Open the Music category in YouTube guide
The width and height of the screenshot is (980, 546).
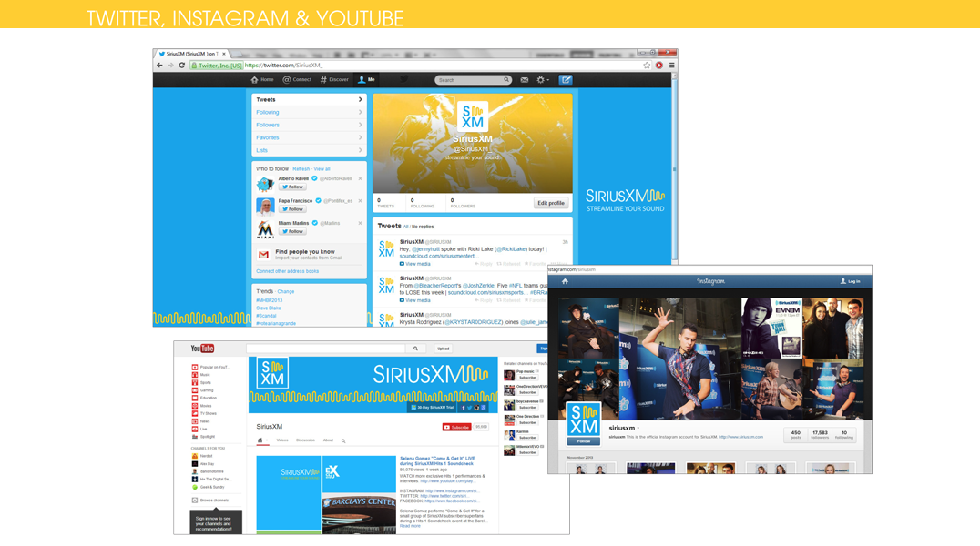pos(201,375)
